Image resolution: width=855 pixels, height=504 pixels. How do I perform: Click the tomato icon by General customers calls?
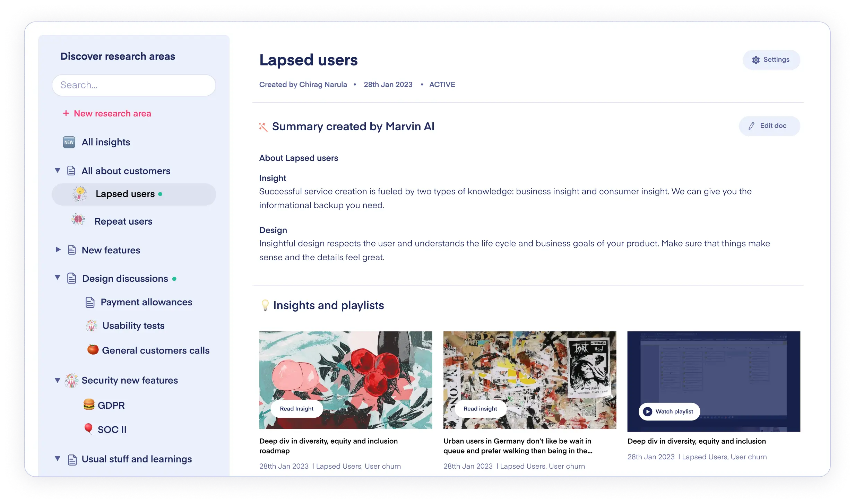(x=93, y=349)
